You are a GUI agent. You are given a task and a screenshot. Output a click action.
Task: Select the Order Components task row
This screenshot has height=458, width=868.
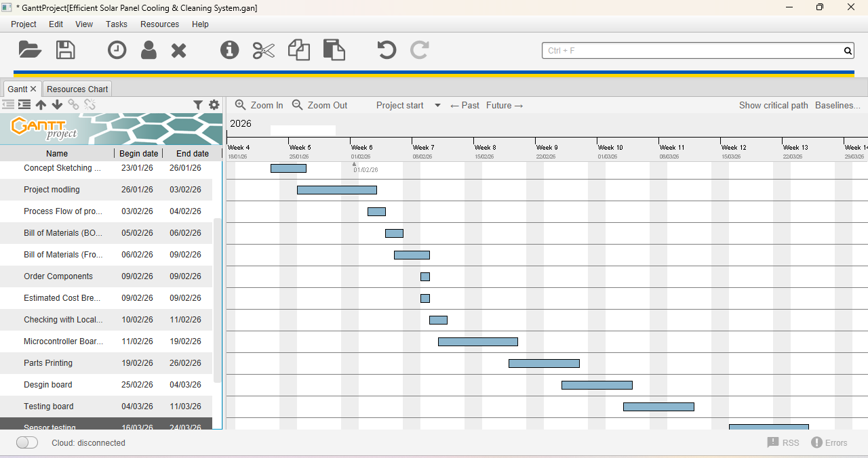106,276
